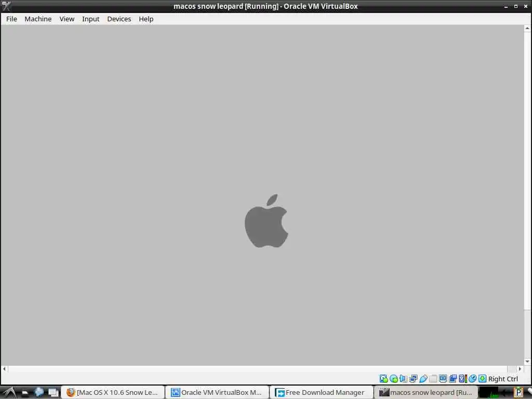This screenshot has height=399, width=532.
Task: Click the display settings status icon
Action: pyautogui.click(x=443, y=379)
